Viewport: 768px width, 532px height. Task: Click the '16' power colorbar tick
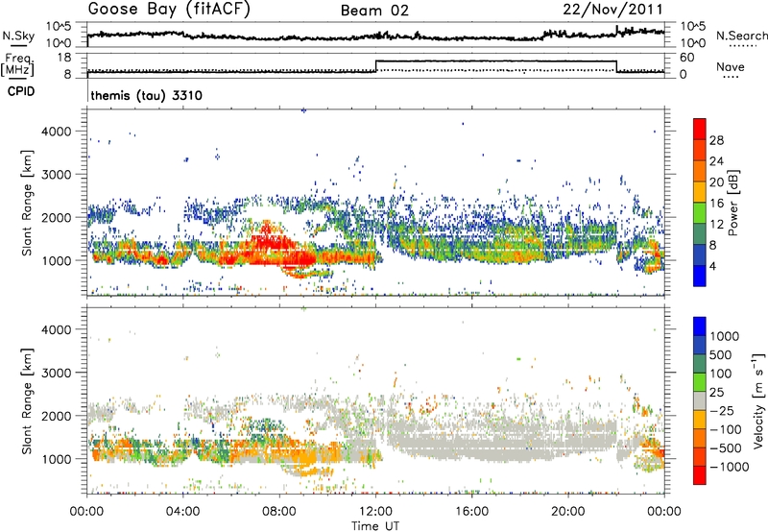point(716,204)
